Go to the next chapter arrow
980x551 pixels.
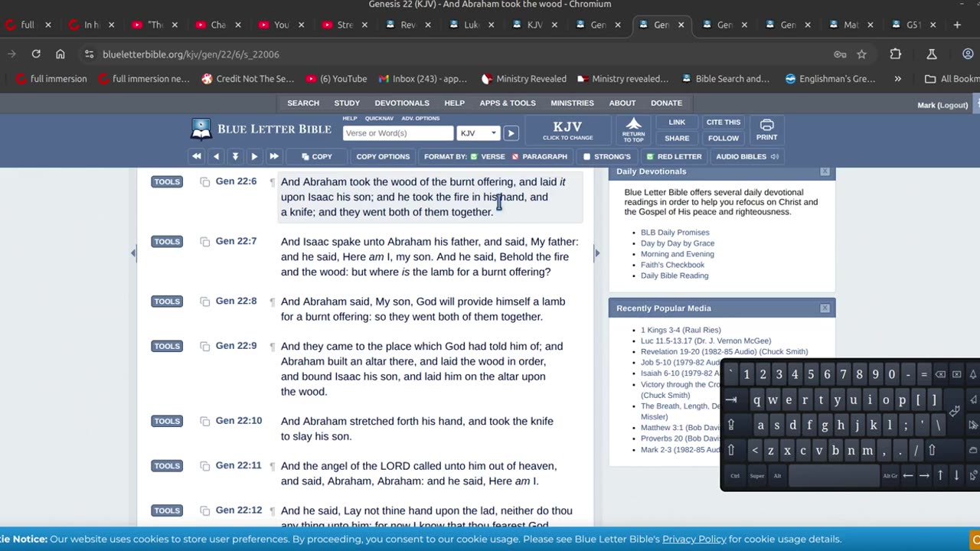click(x=254, y=156)
